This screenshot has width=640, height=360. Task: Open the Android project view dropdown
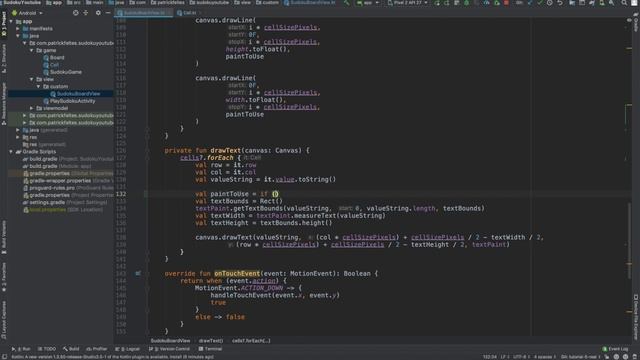point(27,13)
